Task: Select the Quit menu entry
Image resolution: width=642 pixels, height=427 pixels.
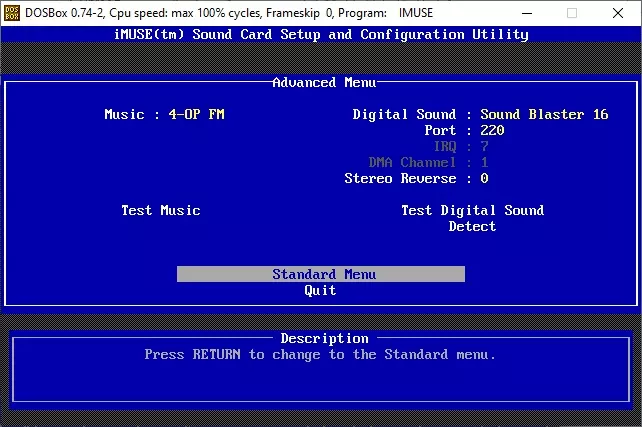Action: [x=320, y=290]
